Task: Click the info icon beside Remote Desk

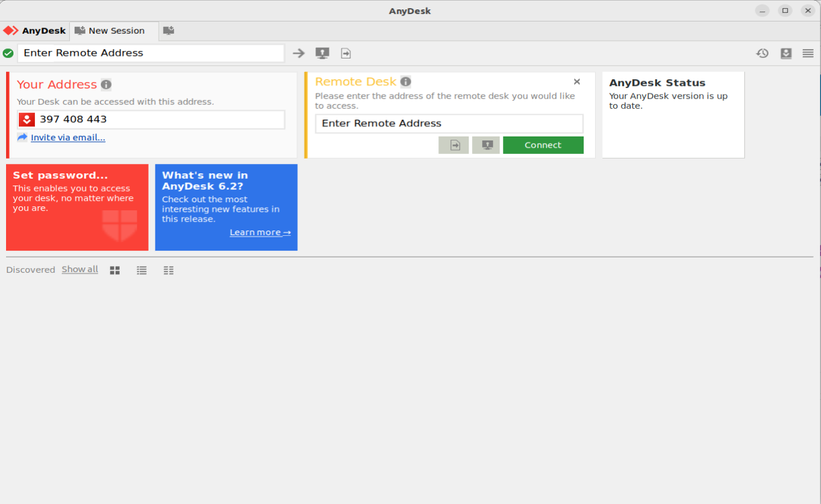Action: point(405,82)
